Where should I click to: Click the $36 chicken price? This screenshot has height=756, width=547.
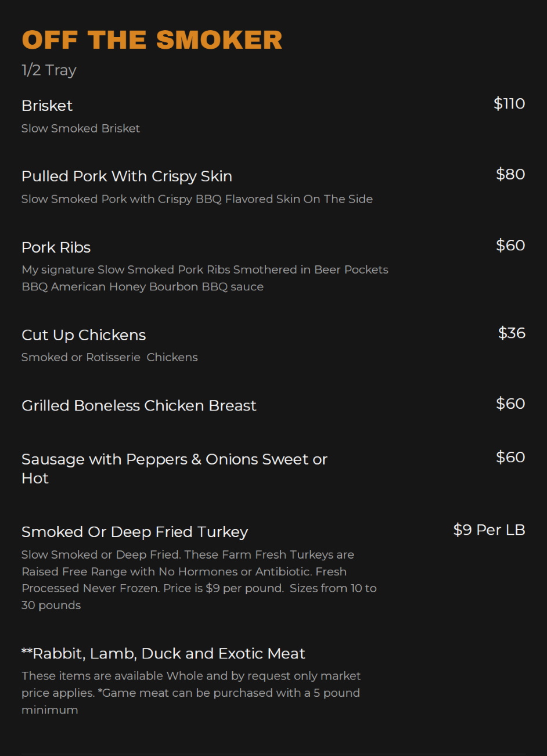pyautogui.click(x=512, y=333)
